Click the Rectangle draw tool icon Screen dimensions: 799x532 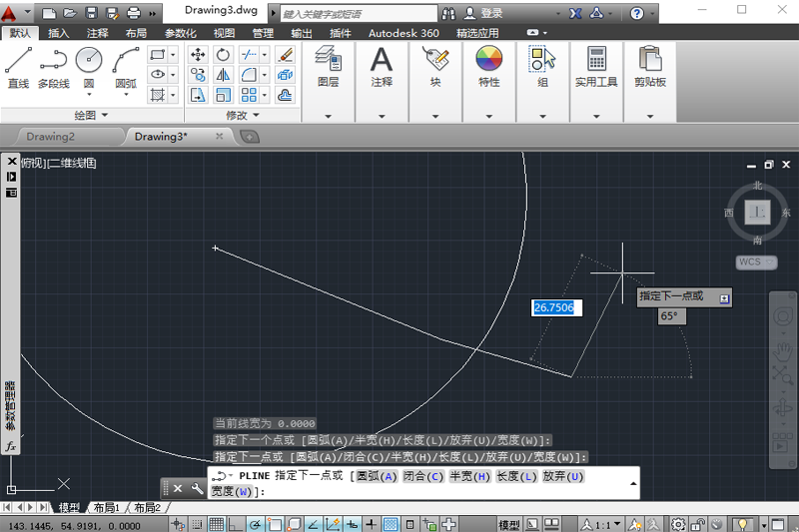coord(157,54)
